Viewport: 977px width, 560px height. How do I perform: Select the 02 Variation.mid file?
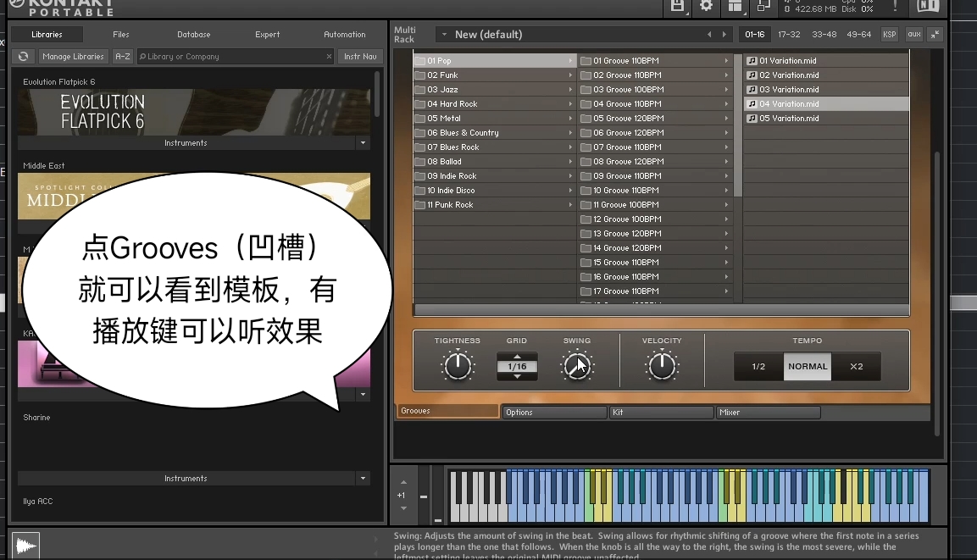click(826, 75)
